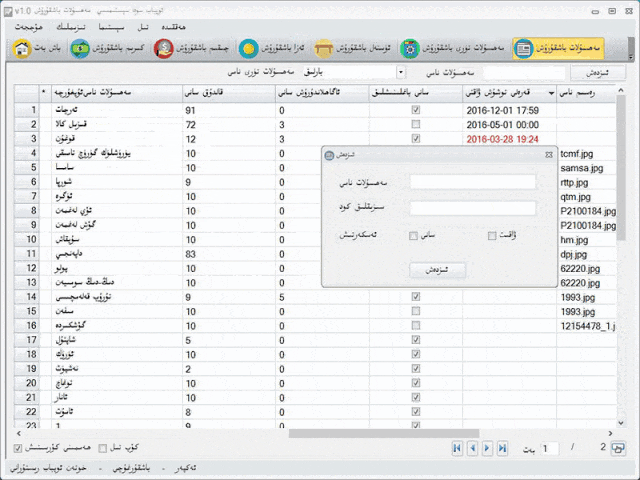Tick the left checkbox in the search dialog
Viewport: 640px width, 480px height.
point(414,236)
